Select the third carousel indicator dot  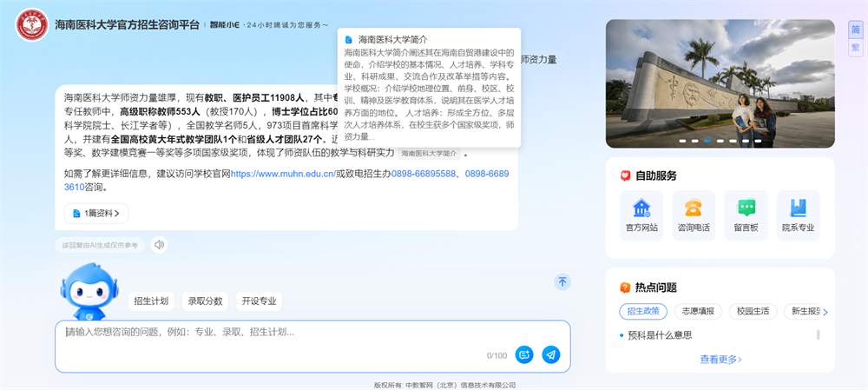coord(707,140)
